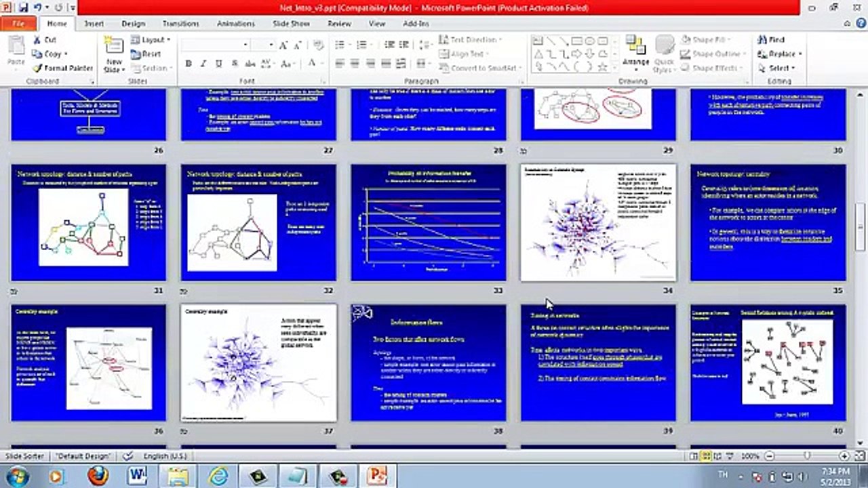Screen dimensions: 868x488
Task: Click the Undo arrow in quick access toolbar
Action: pos(37,7)
